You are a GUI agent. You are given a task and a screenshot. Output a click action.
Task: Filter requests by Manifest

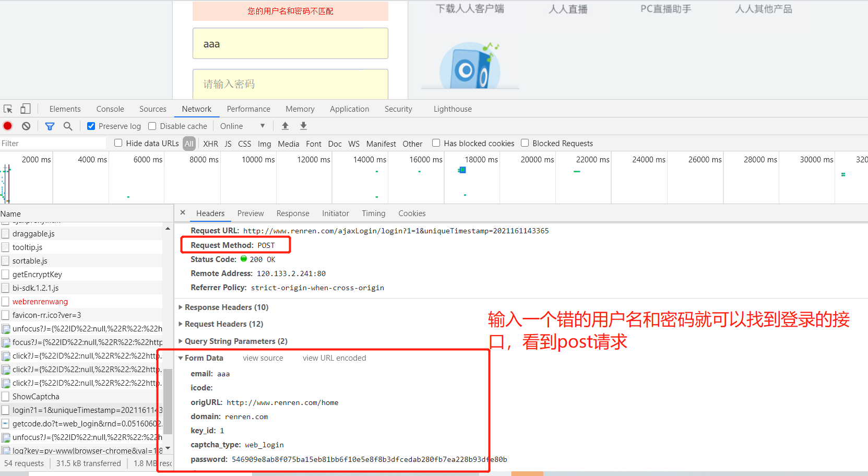381,144
